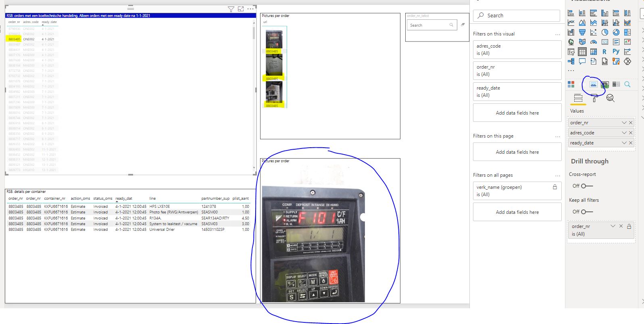Screen dimensions: 644x324
Task: Sort details table by ready_dat column
Action: 124,199
